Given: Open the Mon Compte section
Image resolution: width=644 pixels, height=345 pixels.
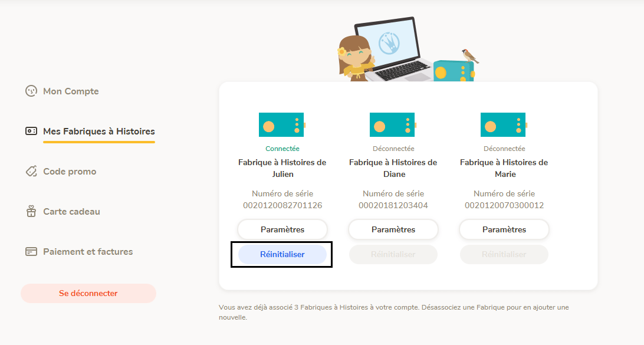Looking at the screenshot, I should 71,91.
